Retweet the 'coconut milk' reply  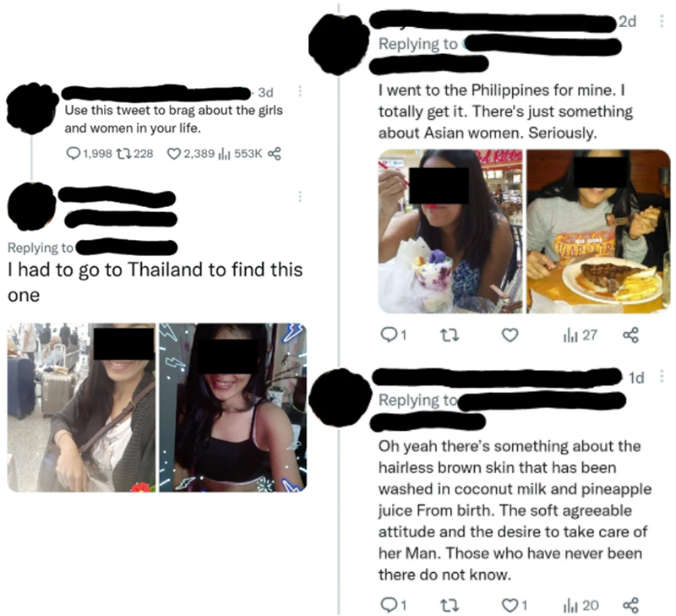449,606
